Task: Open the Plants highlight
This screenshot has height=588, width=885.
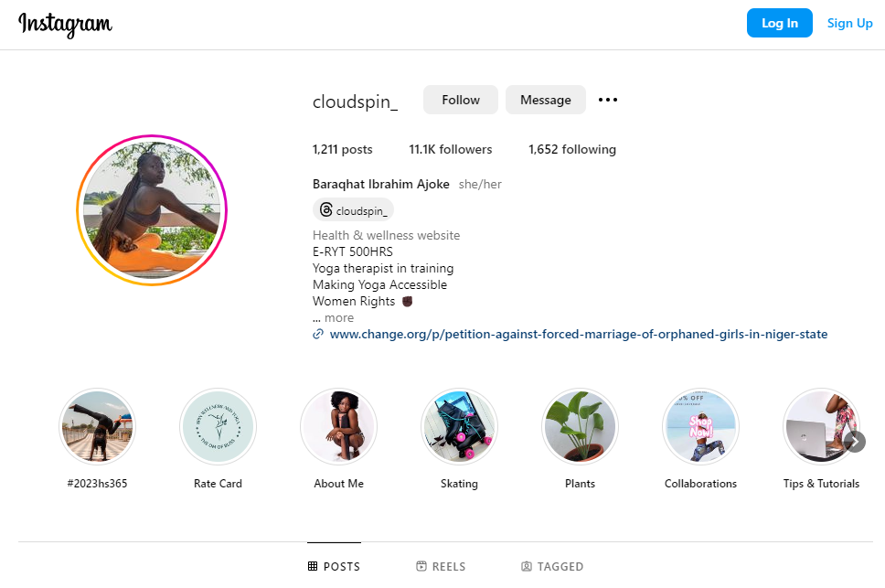Action: [x=581, y=426]
